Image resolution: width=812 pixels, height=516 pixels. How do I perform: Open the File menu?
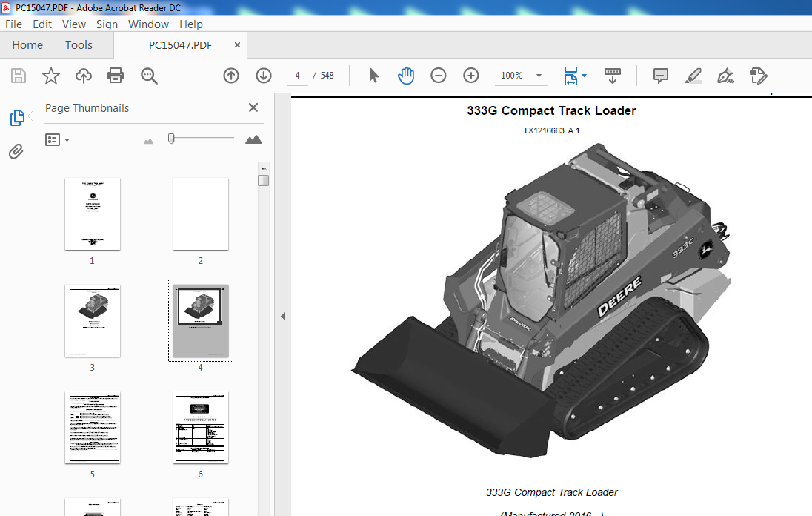click(x=13, y=24)
